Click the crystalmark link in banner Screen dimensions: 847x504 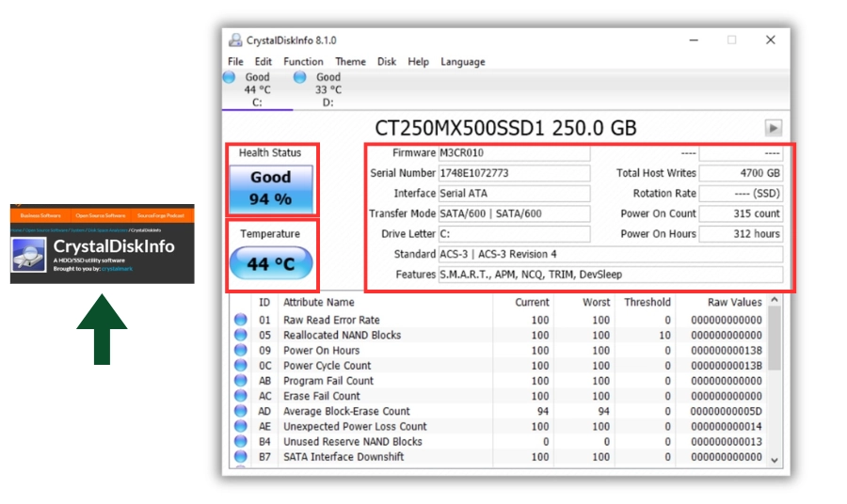tap(117, 268)
